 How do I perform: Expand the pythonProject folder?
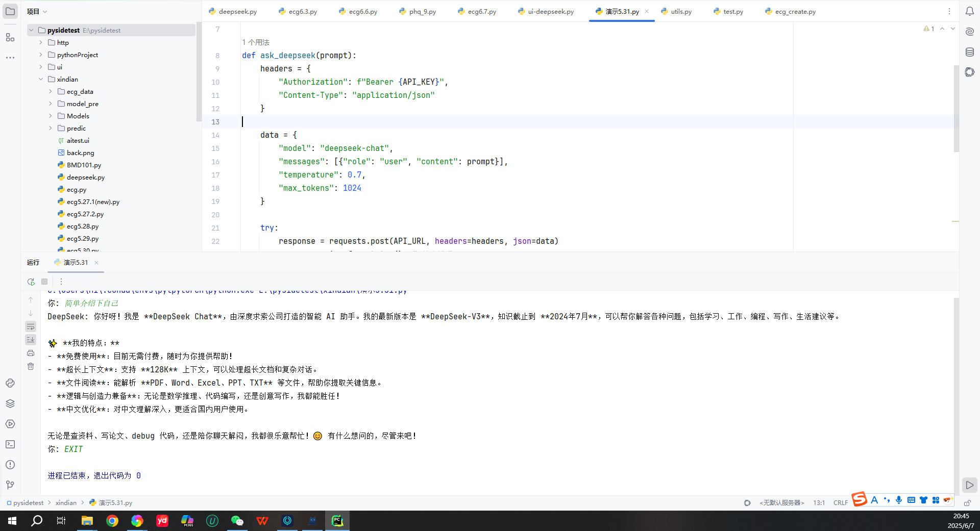(x=41, y=55)
